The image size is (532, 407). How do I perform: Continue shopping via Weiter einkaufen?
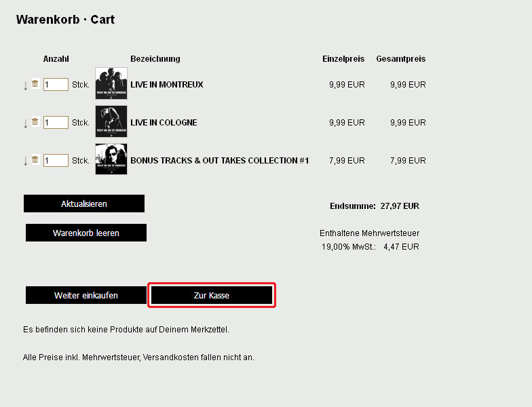[x=86, y=295]
